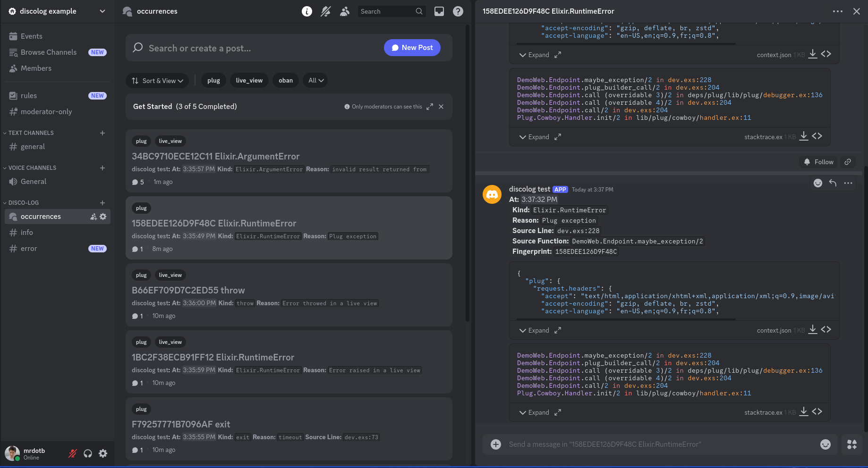This screenshot has height=468, width=868.
Task: Show the member list icon
Action: click(345, 11)
